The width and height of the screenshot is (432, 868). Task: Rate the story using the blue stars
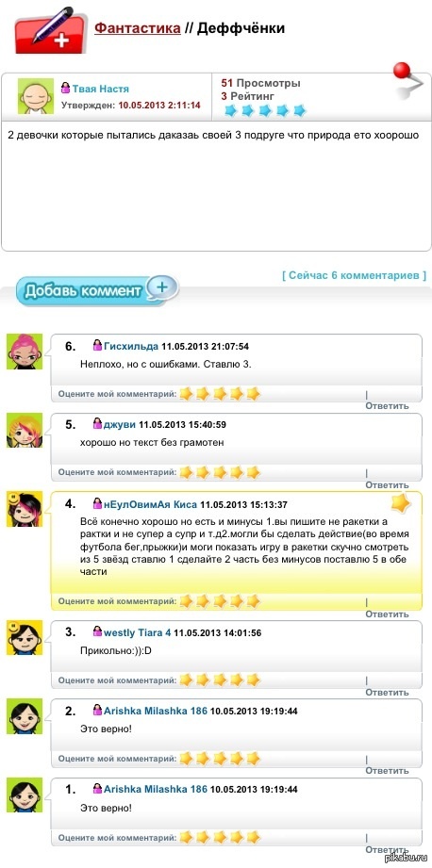tap(265, 110)
